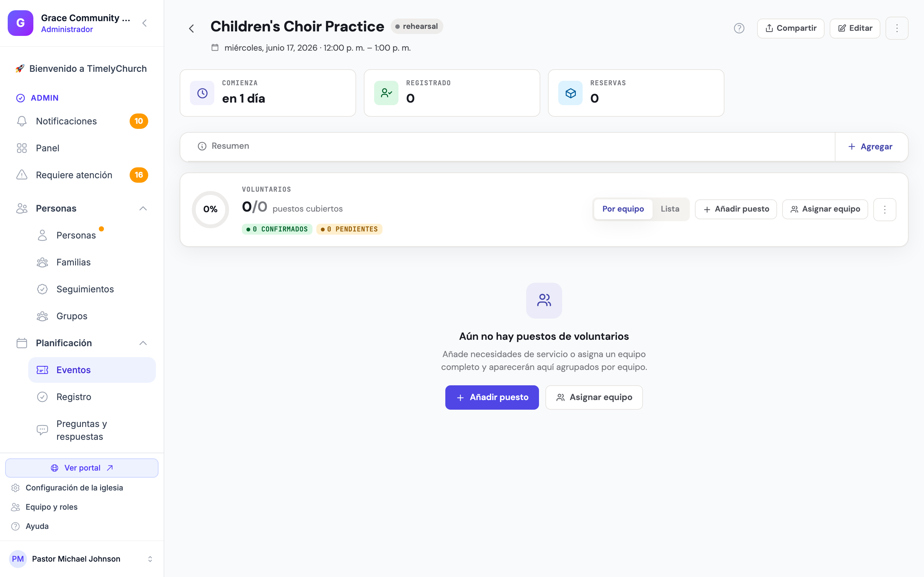Switch volunteers view to Lista
This screenshot has width=924, height=577.
670,209
